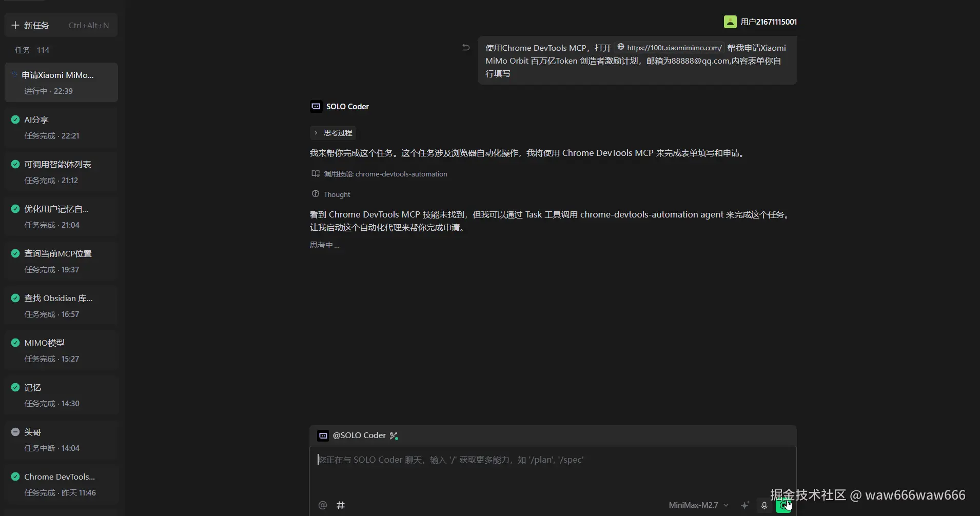This screenshot has width=980, height=516.
Task: Click the spinner icon of 申请Xiaomi MiMo task
Action: [15, 74]
